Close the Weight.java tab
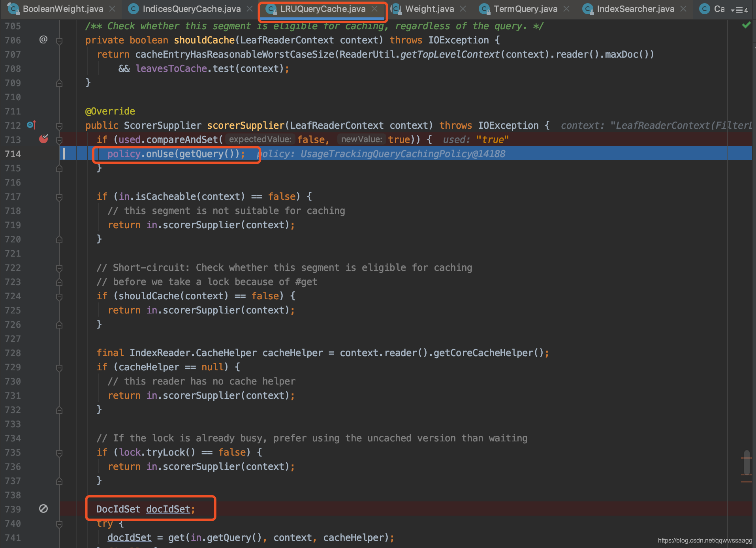This screenshot has height=548, width=756. (463, 9)
